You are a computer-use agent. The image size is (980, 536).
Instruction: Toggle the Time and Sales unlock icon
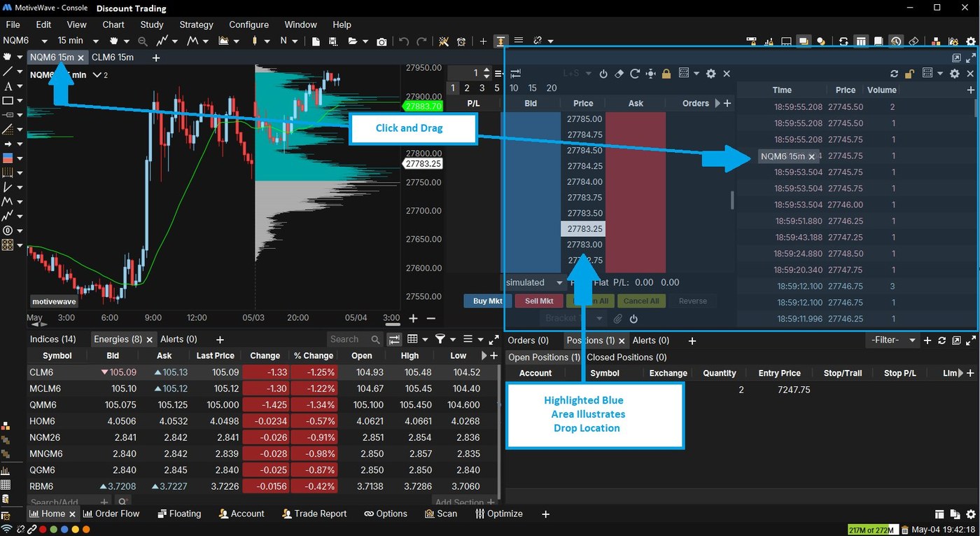[909, 74]
